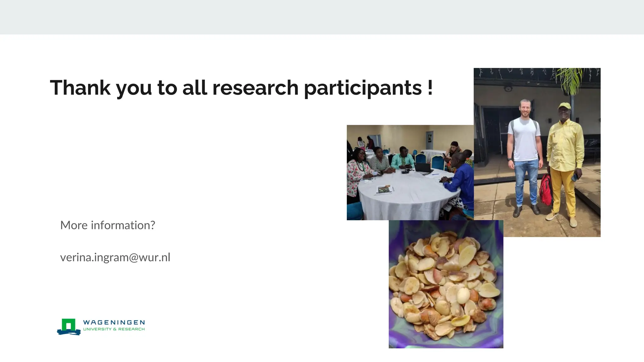Click the 'More information?' text
644x362 pixels.
click(x=108, y=225)
